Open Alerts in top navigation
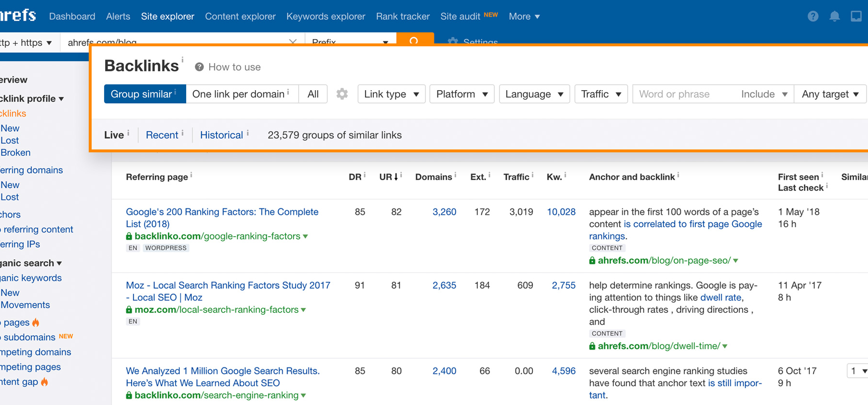The height and width of the screenshot is (405, 868). (118, 16)
